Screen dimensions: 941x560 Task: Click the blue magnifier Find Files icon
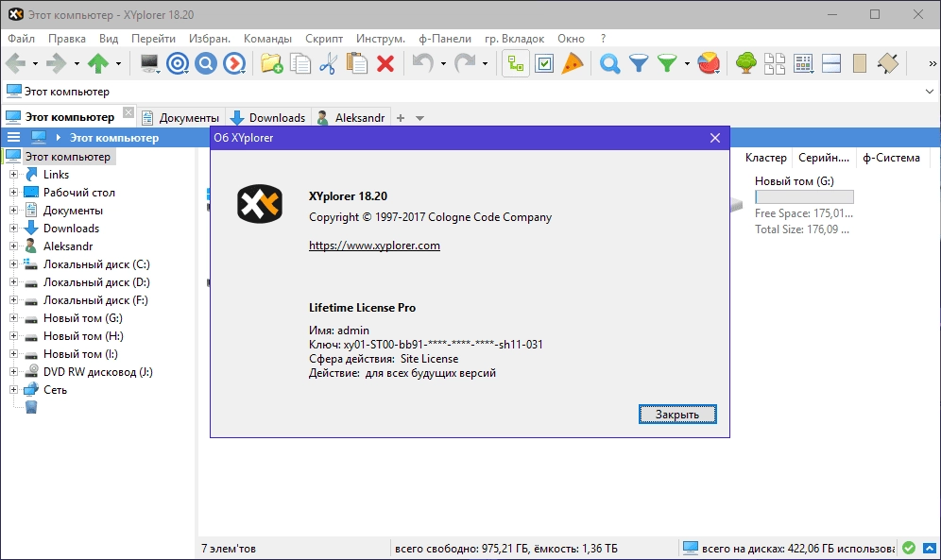point(609,63)
